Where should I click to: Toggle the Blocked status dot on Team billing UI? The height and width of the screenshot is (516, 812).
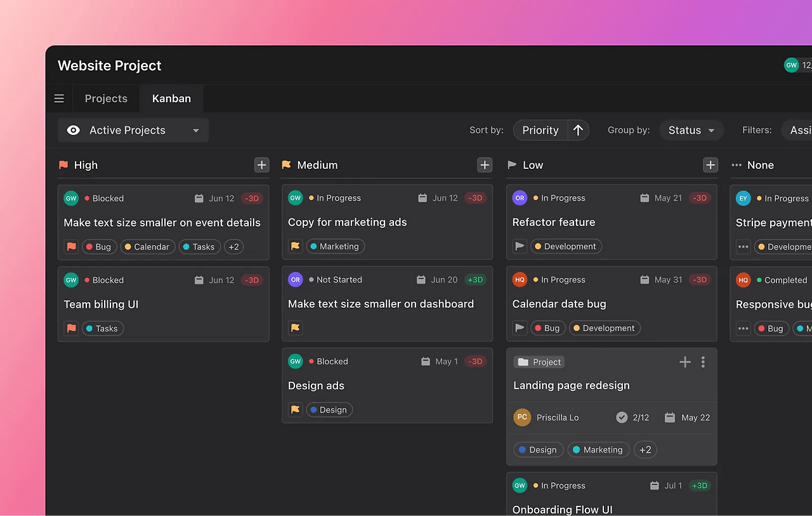(x=86, y=279)
